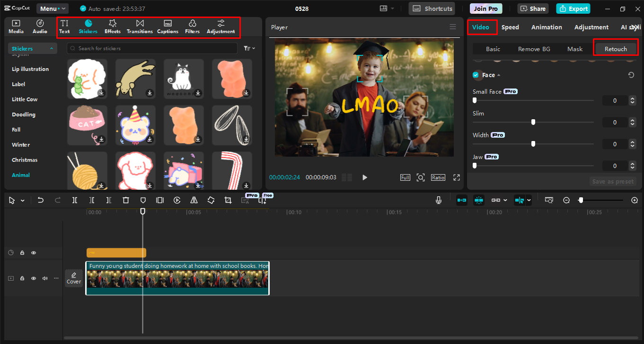
Task: Click the Delete left split icon
Action: click(92, 200)
